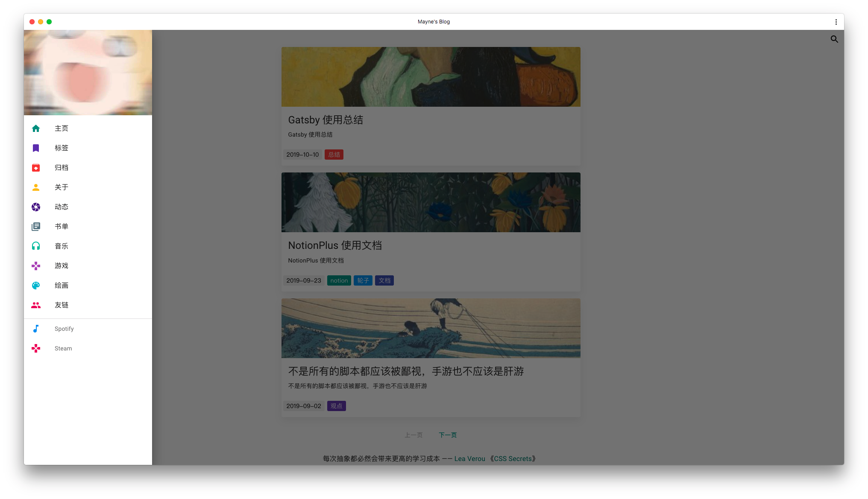868x499 pixels.
Task: Select 书单 menu entry
Action: point(88,227)
